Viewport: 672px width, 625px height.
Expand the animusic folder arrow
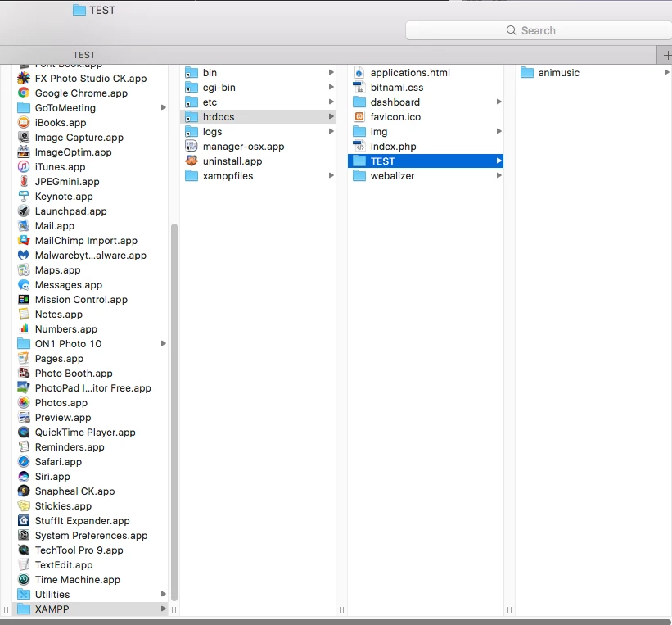pyautogui.click(x=666, y=72)
